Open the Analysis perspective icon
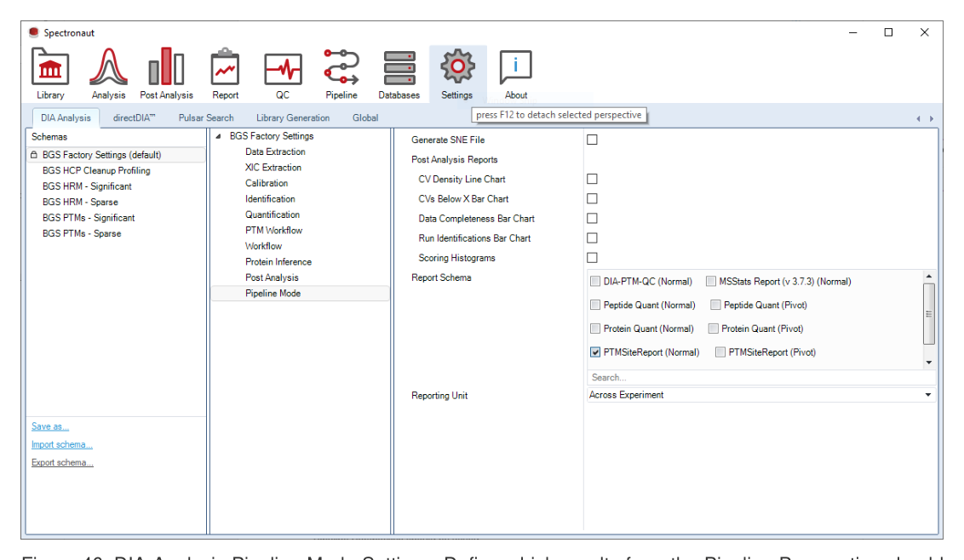 pos(108,67)
